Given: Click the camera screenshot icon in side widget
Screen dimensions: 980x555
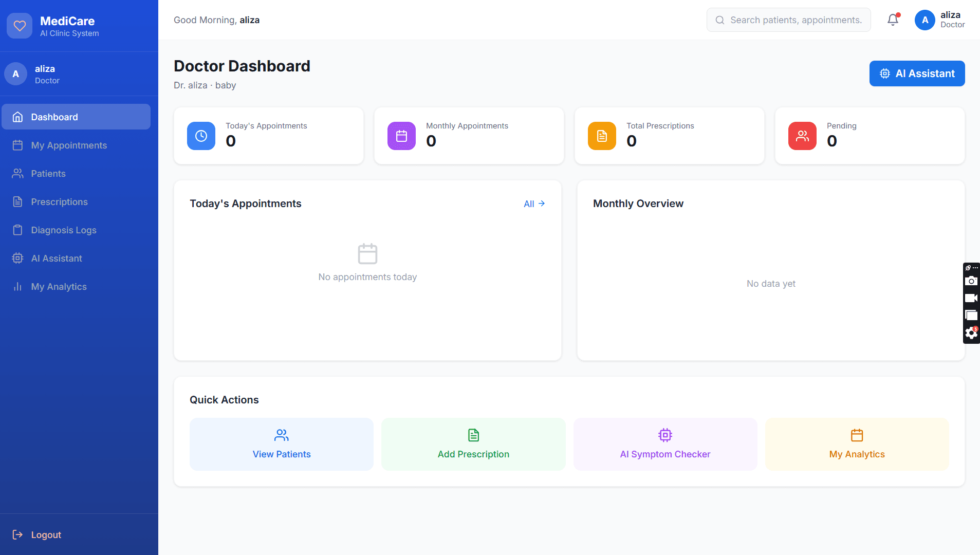Looking at the screenshot, I should coord(971,281).
